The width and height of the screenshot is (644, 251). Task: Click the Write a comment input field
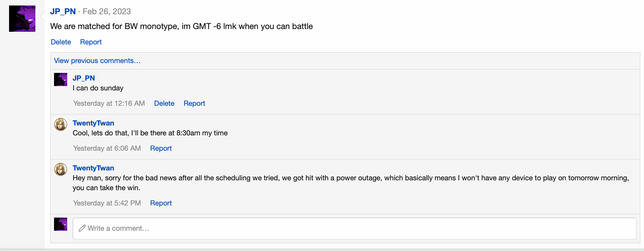[x=354, y=228]
